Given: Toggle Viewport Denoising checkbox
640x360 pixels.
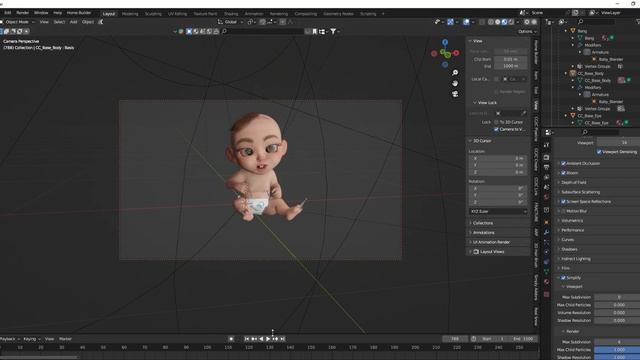Looking at the screenshot, I should click(599, 152).
